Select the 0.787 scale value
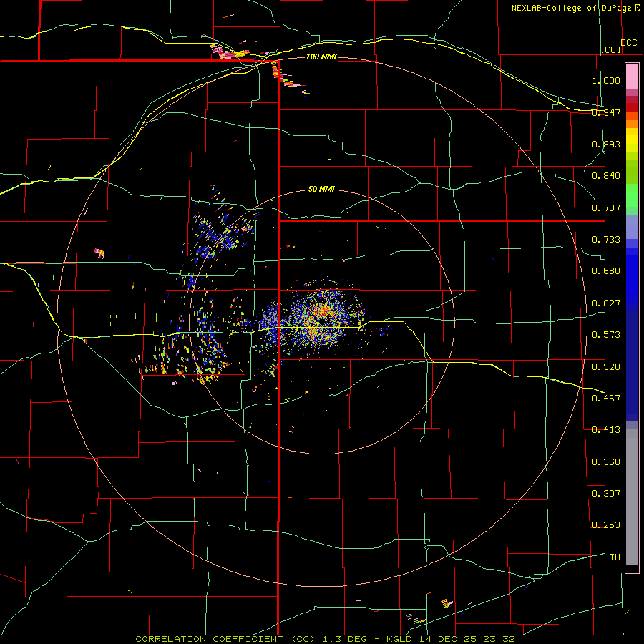This screenshot has width=644, height=644. 606,208
